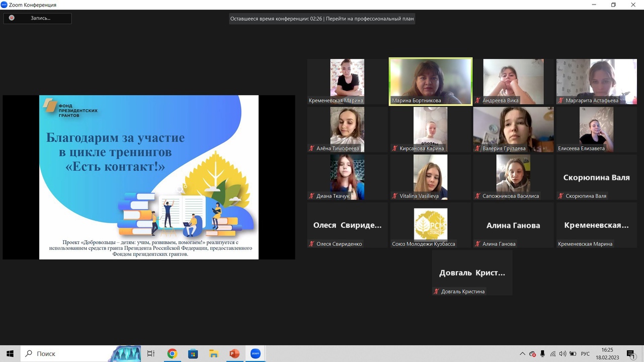Open PowerPoint from the taskbar
Image resolution: width=644 pixels, height=362 pixels.
(x=234, y=354)
